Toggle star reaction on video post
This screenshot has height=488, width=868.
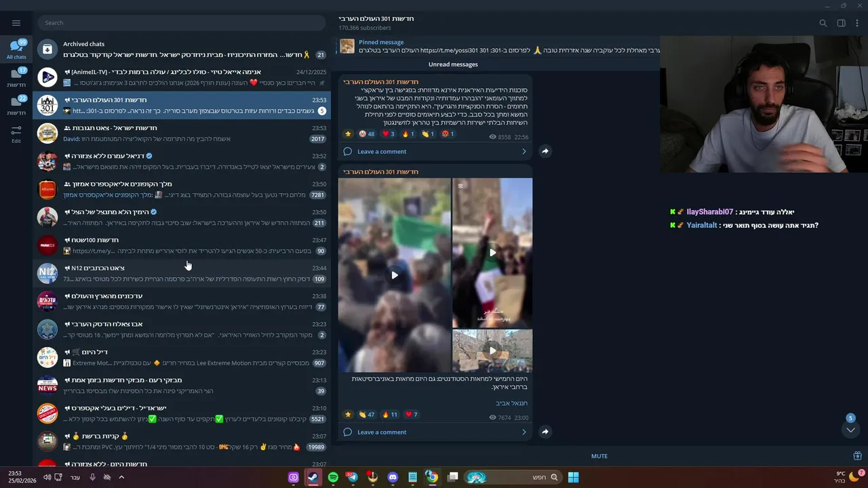point(348,415)
